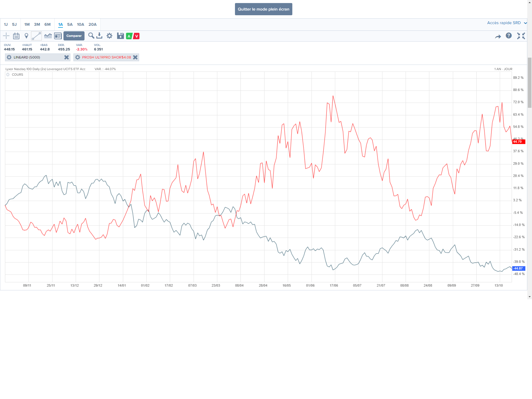Viewport: 532px width, 399px height.
Task: Open the news overlay icon
Action: (58, 36)
